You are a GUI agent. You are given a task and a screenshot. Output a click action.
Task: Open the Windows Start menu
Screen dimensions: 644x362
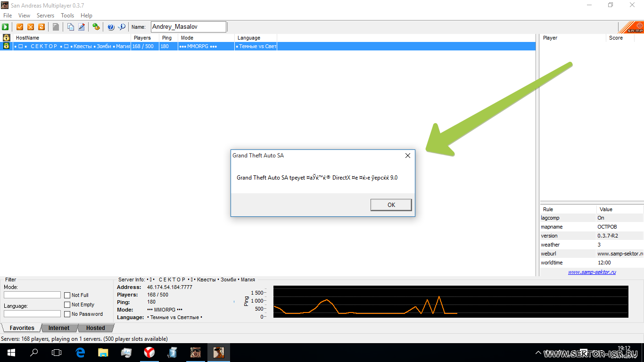pyautogui.click(x=11, y=353)
